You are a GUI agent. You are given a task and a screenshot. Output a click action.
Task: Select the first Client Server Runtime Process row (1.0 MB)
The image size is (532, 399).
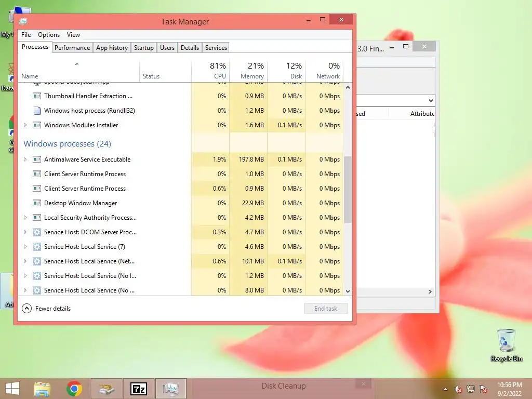(180, 174)
